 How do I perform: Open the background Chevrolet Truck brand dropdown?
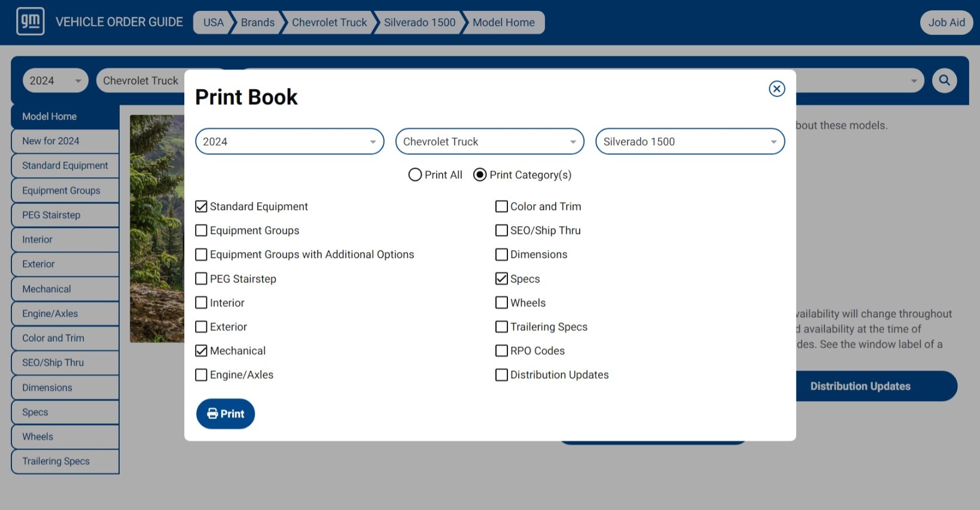coord(141,80)
